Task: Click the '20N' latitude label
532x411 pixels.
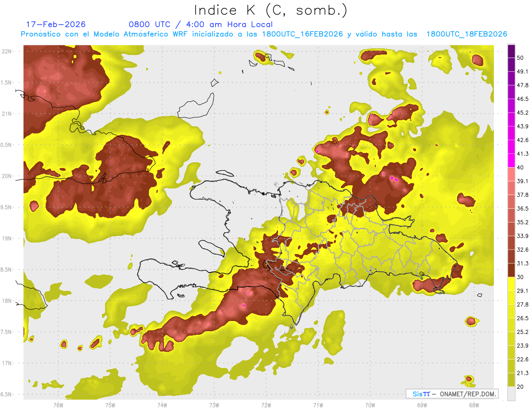Action: click(7, 176)
